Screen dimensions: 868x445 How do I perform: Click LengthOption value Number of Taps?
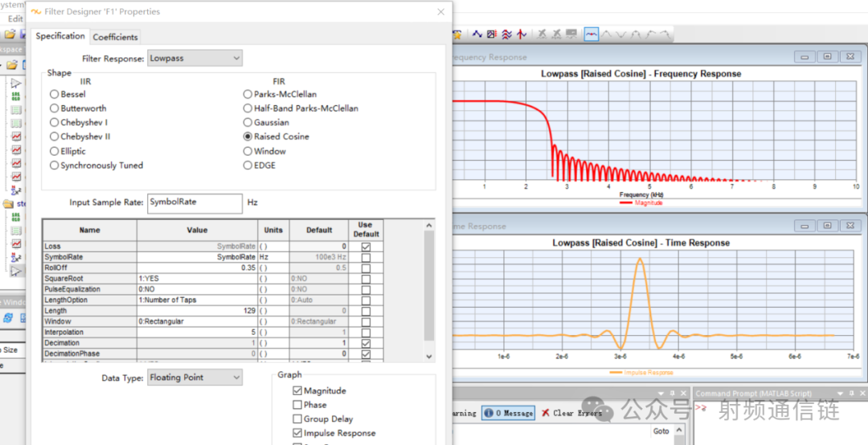[197, 300]
